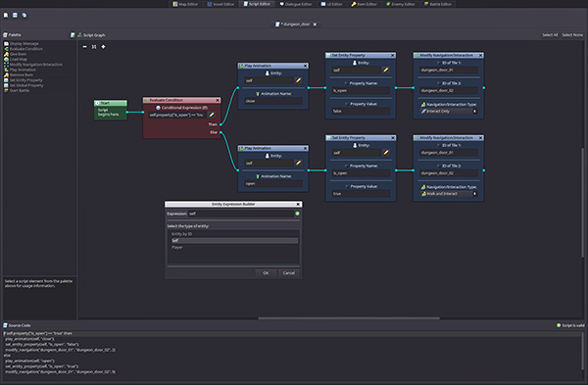Screen dimensions: 588x385
Task: Click the Start node in the graph
Action: click(x=110, y=110)
